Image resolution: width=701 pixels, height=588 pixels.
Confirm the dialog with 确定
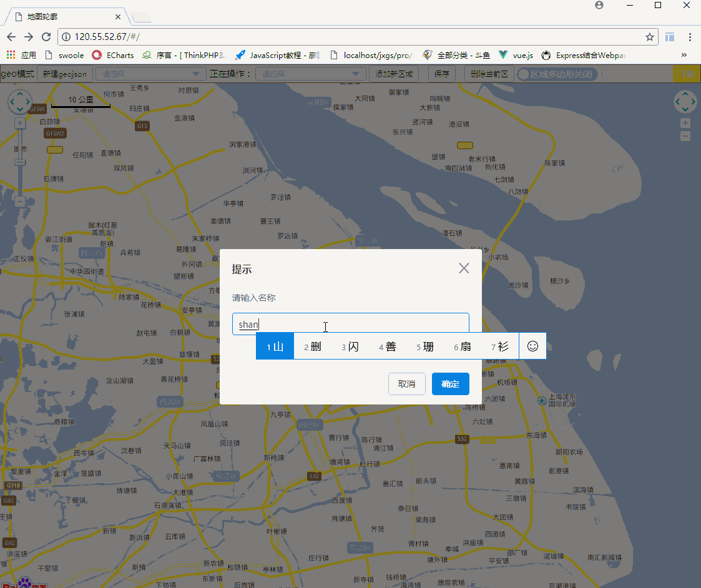[x=450, y=383]
